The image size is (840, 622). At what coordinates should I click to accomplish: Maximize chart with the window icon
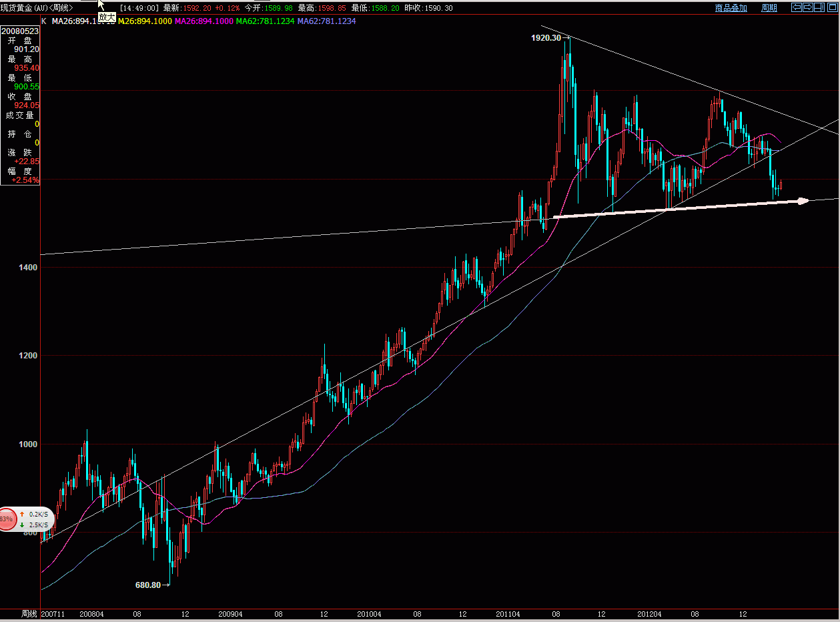[x=832, y=7]
